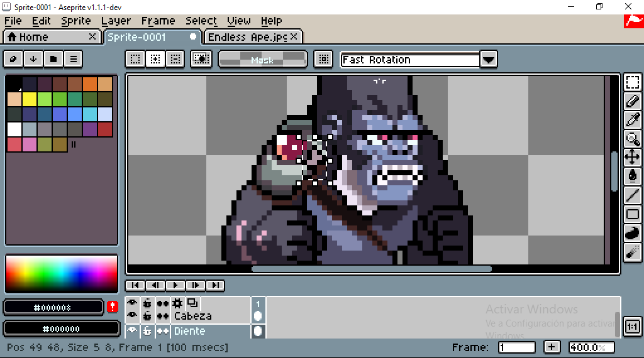Click the red flag notification icon
The height and width of the screenshot is (358, 644).
tap(634, 22)
